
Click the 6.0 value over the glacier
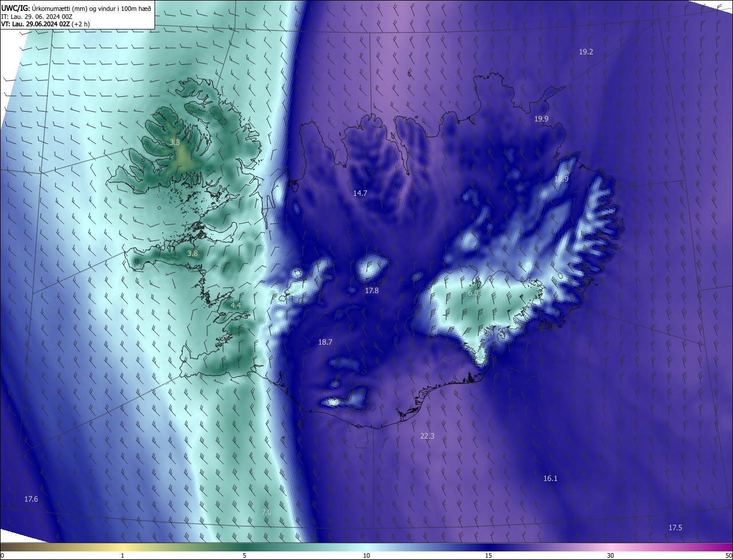(473, 292)
